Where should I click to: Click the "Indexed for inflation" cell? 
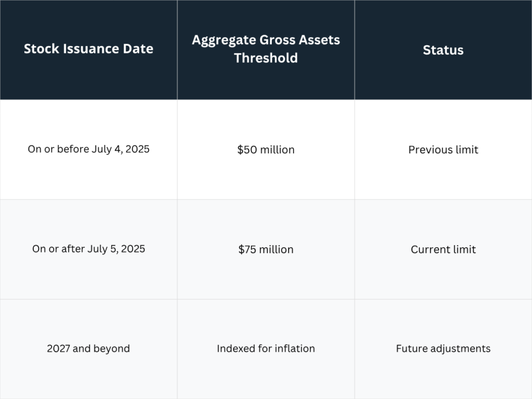pyautogui.click(x=265, y=349)
